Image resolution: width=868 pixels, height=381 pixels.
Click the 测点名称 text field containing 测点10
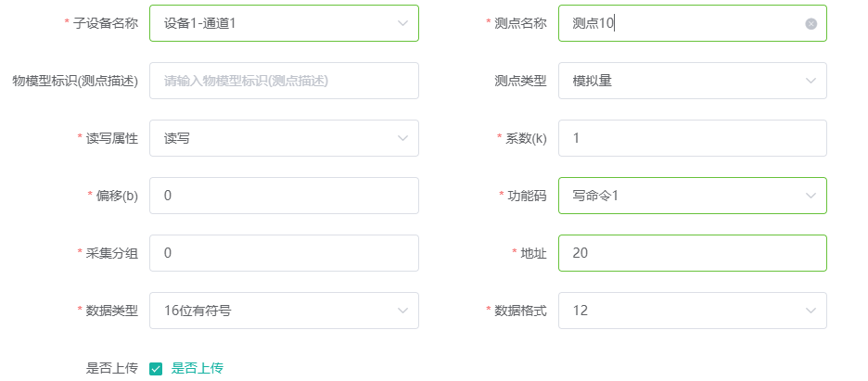(692, 23)
